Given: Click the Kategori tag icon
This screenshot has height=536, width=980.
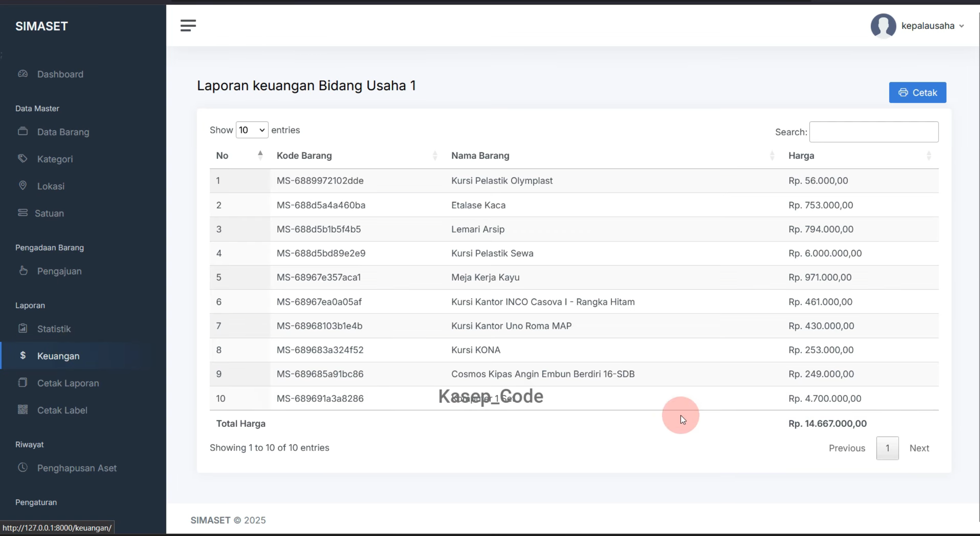Looking at the screenshot, I should point(23,159).
